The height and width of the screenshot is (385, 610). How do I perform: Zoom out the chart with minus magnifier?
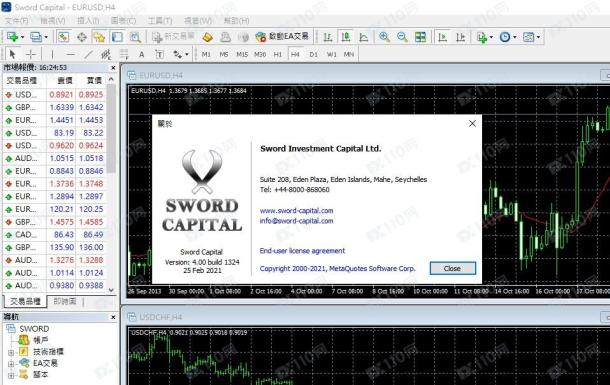pos(402,37)
